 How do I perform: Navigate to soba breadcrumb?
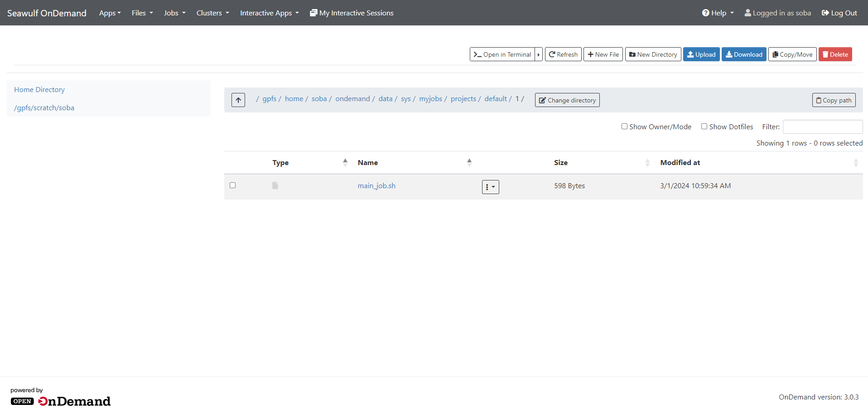(319, 98)
